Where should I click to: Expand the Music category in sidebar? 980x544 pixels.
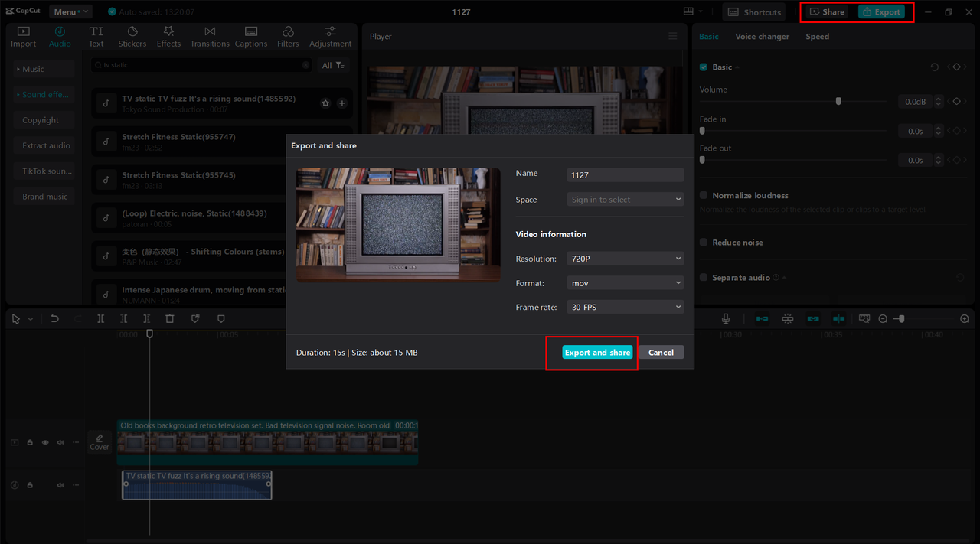click(44, 69)
